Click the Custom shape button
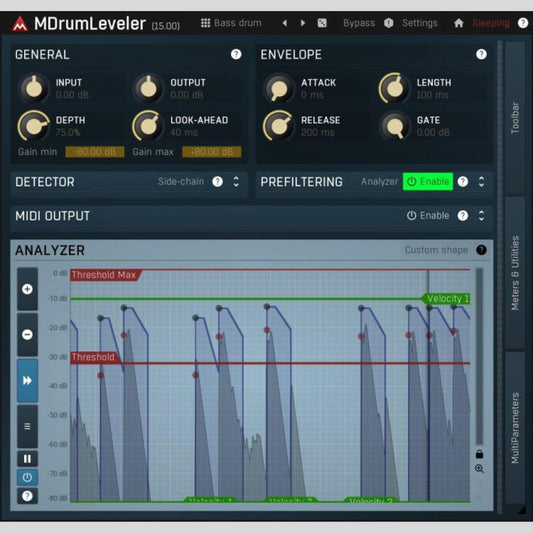Image resolution: width=533 pixels, height=533 pixels. point(436,250)
